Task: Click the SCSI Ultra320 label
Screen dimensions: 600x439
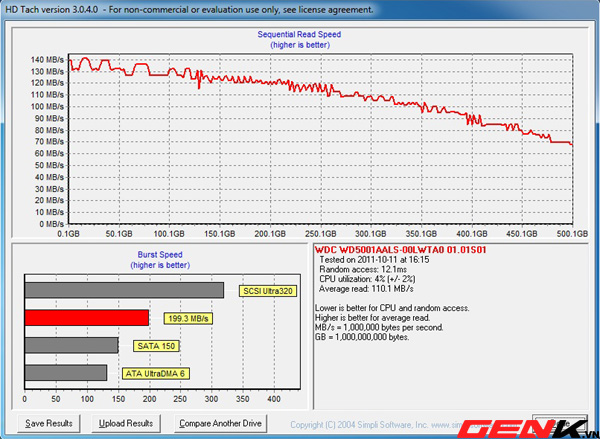Action: pos(268,291)
